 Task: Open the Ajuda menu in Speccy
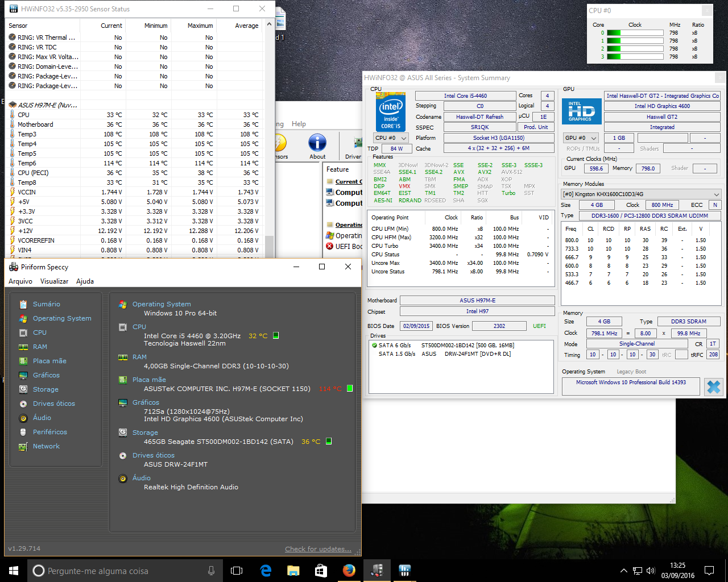pos(85,281)
